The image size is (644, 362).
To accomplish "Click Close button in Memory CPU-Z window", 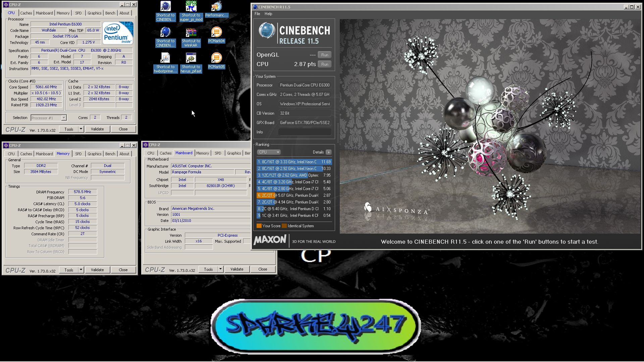I will click(x=123, y=270).
